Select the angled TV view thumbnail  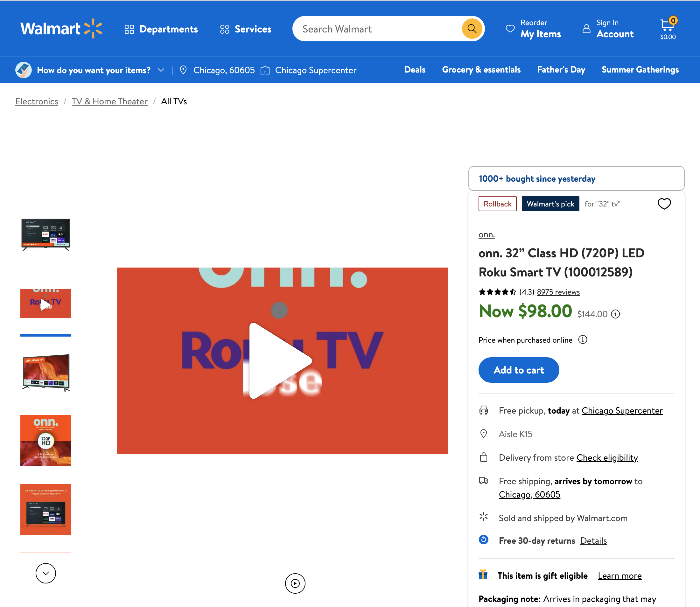[45, 373]
